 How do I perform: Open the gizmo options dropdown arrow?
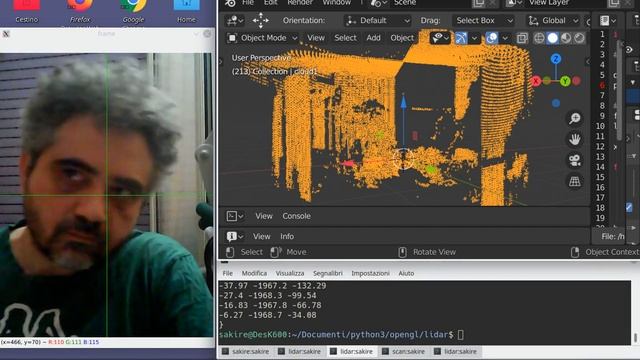474,38
